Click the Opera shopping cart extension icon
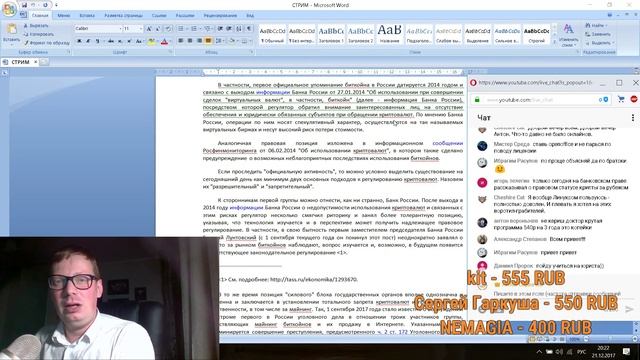This screenshot has width=640, height=360. (621, 99)
